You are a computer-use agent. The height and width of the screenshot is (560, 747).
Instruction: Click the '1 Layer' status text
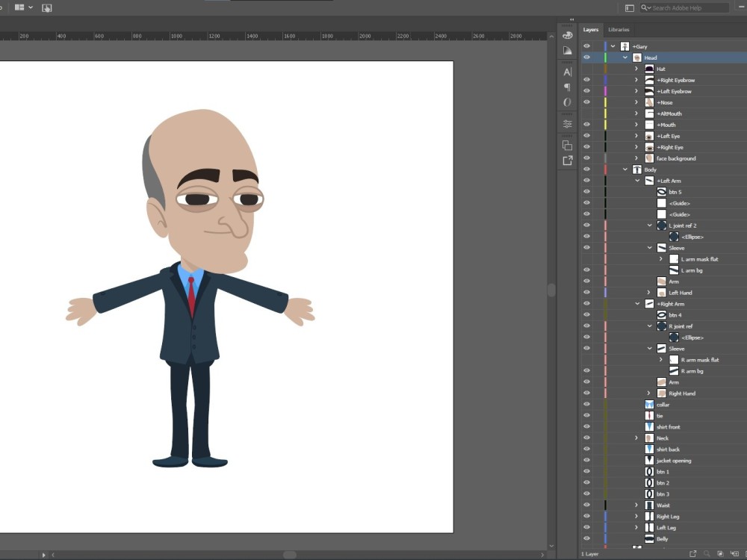tap(590, 554)
